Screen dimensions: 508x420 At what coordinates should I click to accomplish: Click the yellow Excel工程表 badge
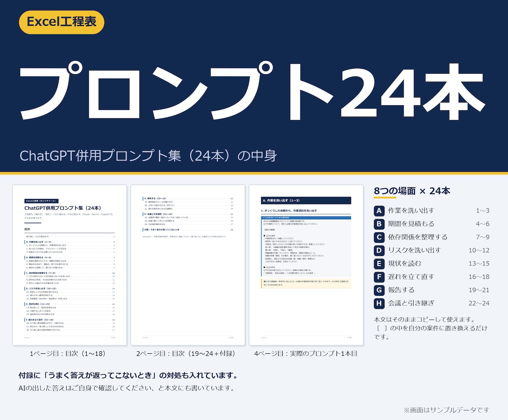pos(62,22)
